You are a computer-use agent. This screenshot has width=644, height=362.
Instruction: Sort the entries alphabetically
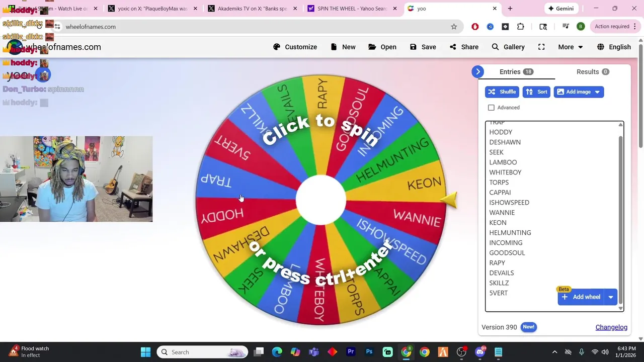click(x=536, y=92)
